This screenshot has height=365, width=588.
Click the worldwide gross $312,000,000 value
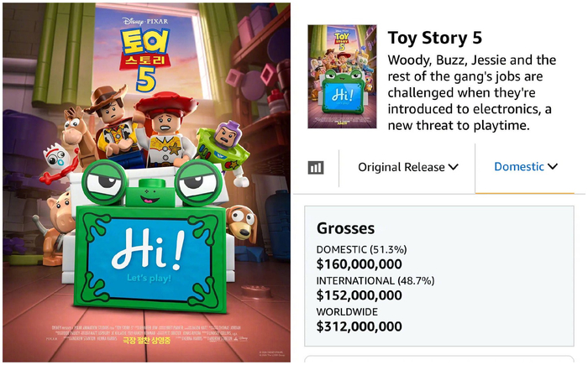[360, 326]
